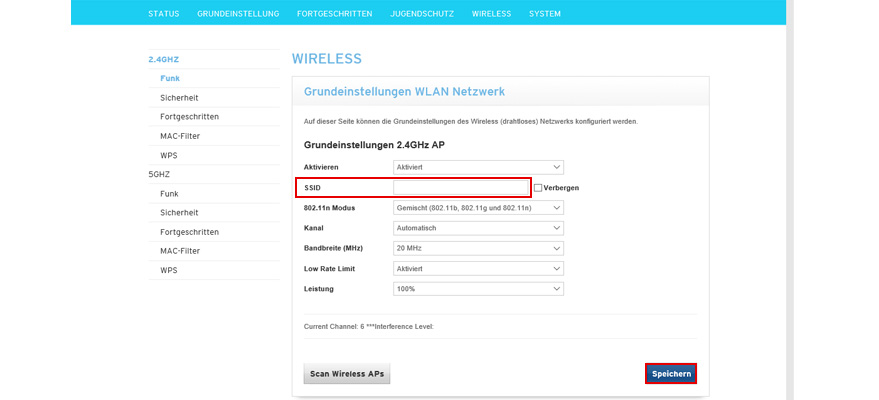Expand the 802.11n Modus dropdown
This screenshot has width=879, height=400.
(x=478, y=208)
